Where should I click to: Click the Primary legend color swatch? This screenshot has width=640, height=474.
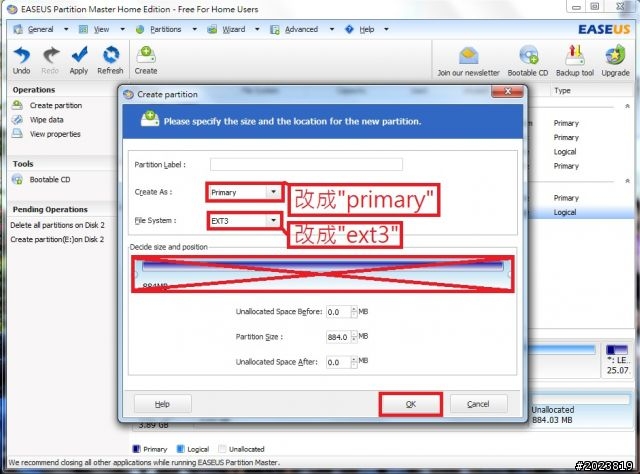coord(137,449)
